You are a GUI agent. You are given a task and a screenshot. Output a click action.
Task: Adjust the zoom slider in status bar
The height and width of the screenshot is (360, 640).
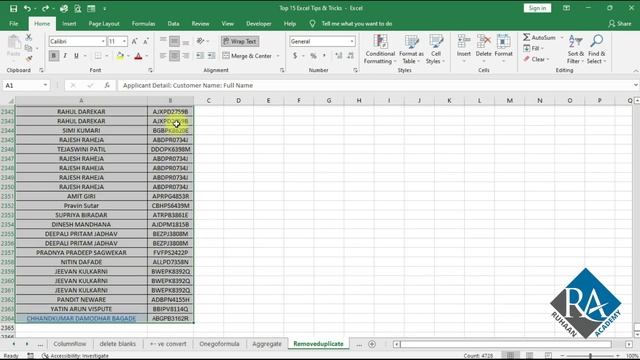pos(590,356)
